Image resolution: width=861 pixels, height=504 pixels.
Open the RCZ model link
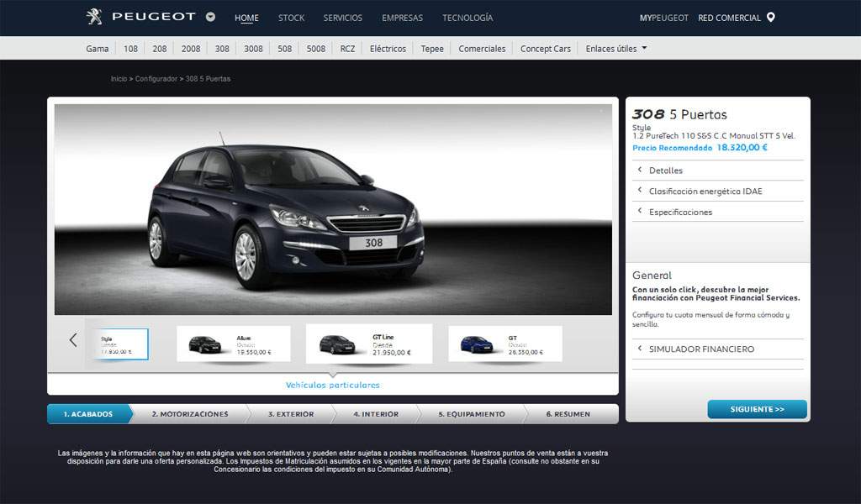pyautogui.click(x=347, y=49)
